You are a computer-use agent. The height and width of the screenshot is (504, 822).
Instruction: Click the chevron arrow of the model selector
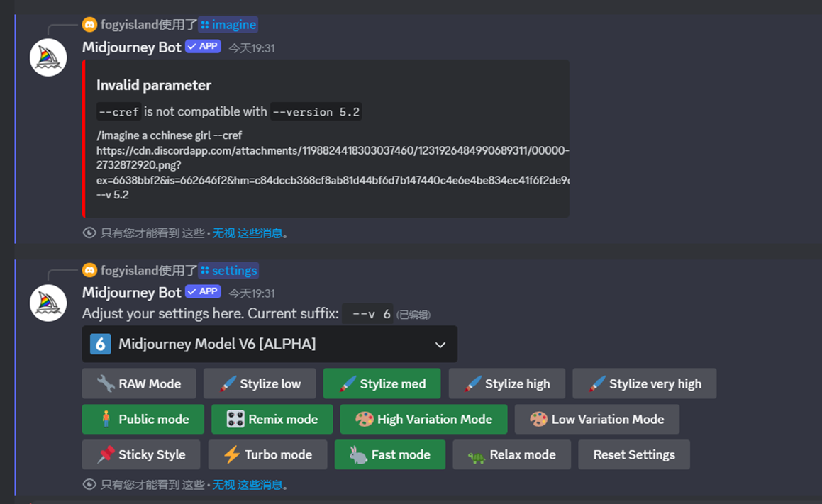pyautogui.click(x=440, y=345)
